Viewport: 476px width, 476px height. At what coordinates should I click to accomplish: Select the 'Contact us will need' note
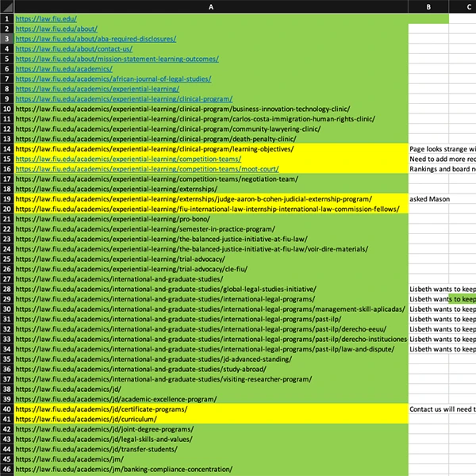tap(443, 409)
